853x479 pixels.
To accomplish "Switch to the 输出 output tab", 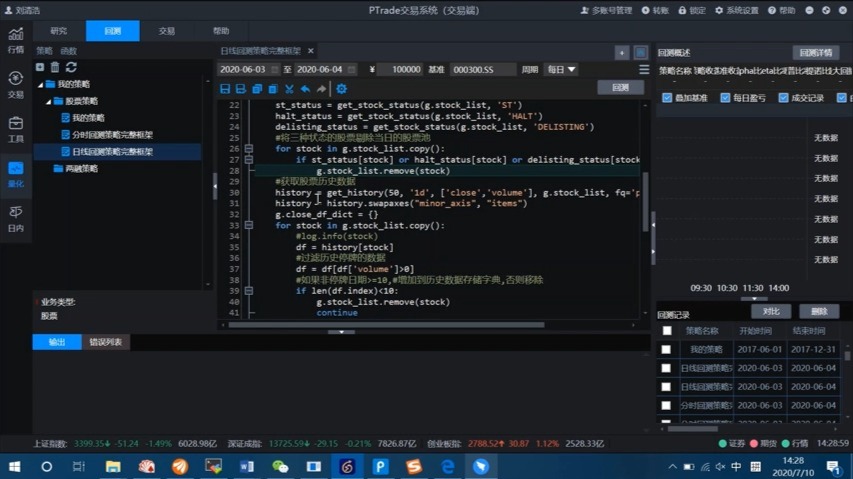I will click(x=57, y=342).
